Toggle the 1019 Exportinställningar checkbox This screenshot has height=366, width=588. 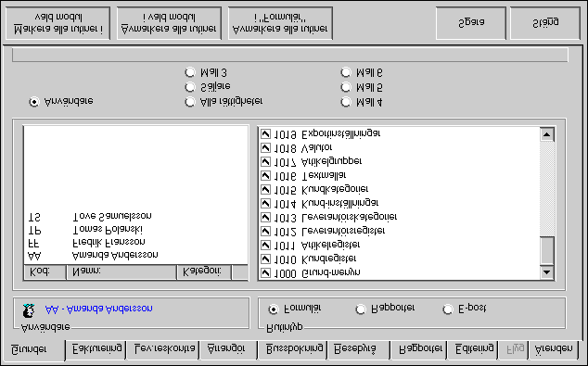[x=265, y=133]
